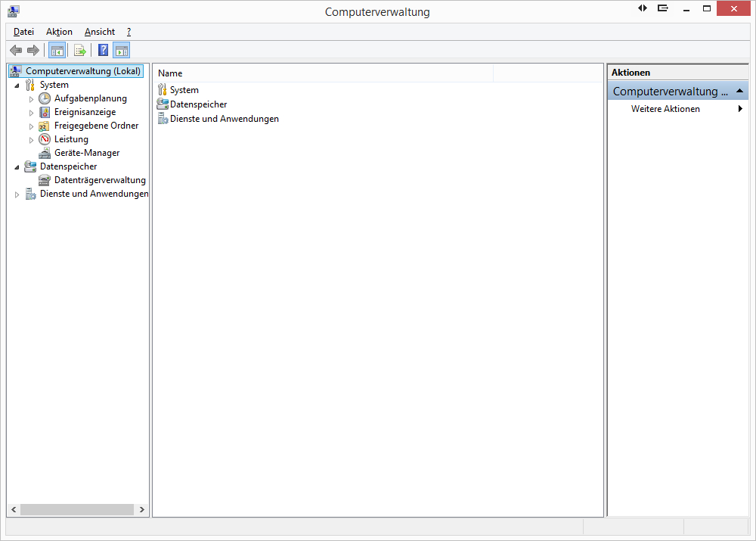The width and height of the screenshot is (756, 541).
Task: Click the tree pane horizontal scrollbar thumb
Action: (x=77, y=510)
